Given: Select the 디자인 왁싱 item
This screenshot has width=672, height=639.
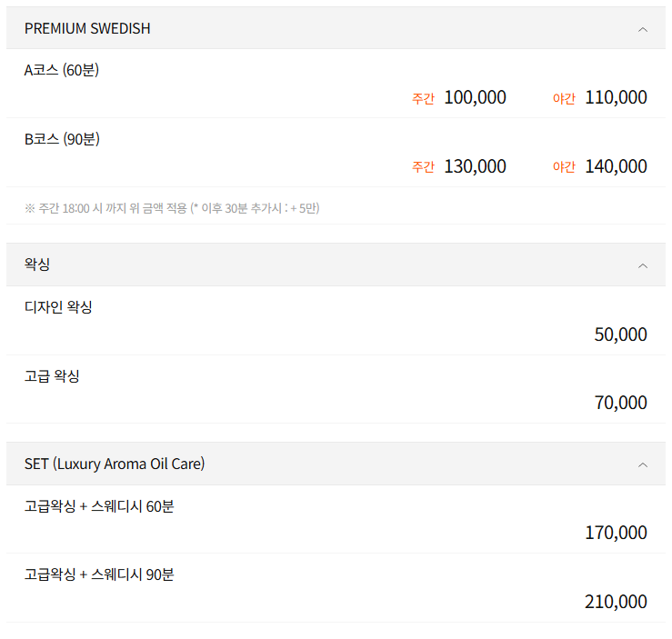Looking at the screenshot, I should (58, 306).
